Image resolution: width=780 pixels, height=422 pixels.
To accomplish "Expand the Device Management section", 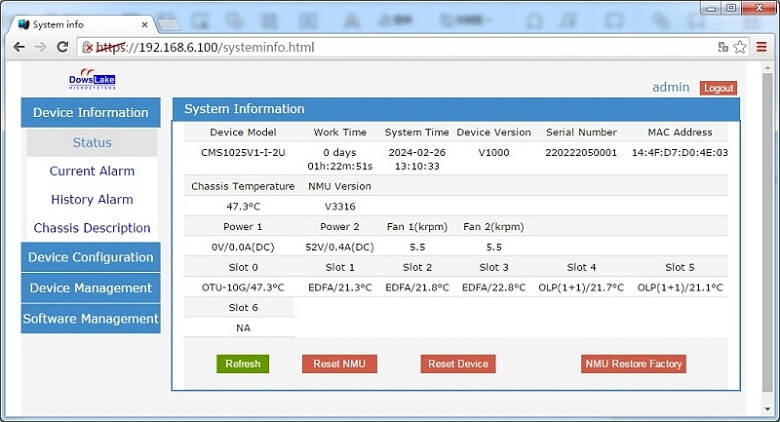I will click(90, 288).
